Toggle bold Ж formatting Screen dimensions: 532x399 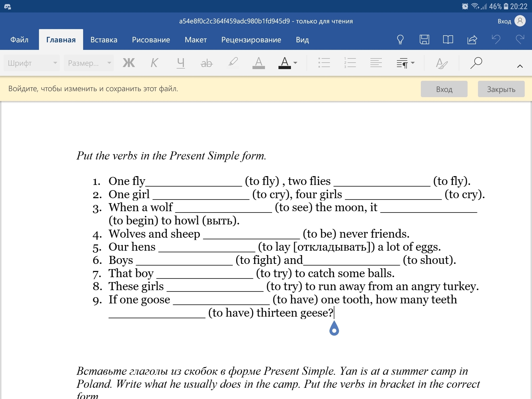click(x=129, y=63)
